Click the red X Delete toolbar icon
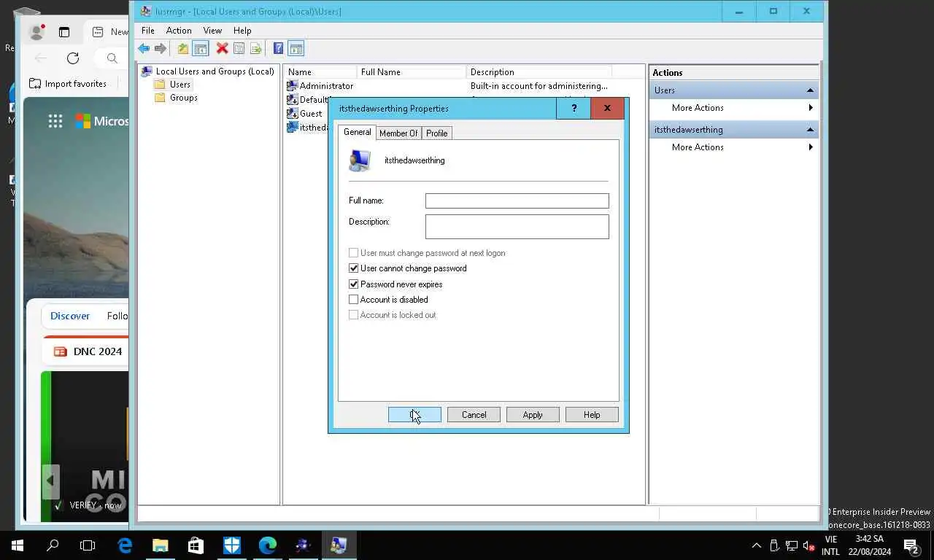Screen dimensions: 934x560 [x=222, y=49]
